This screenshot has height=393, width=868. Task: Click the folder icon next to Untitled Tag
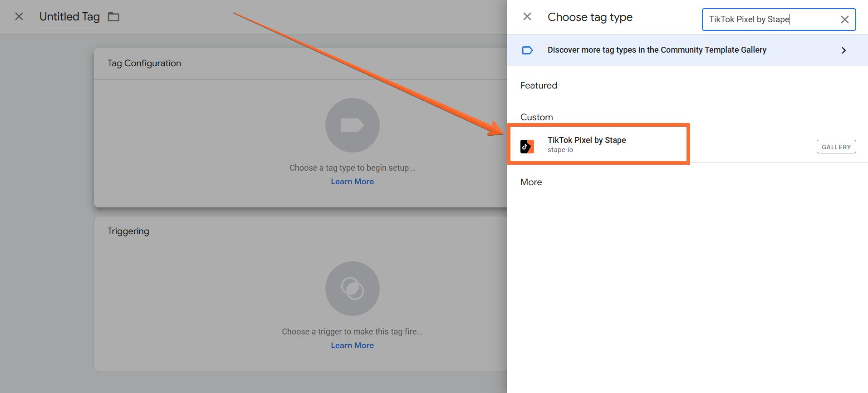click(x=113, y=17)
